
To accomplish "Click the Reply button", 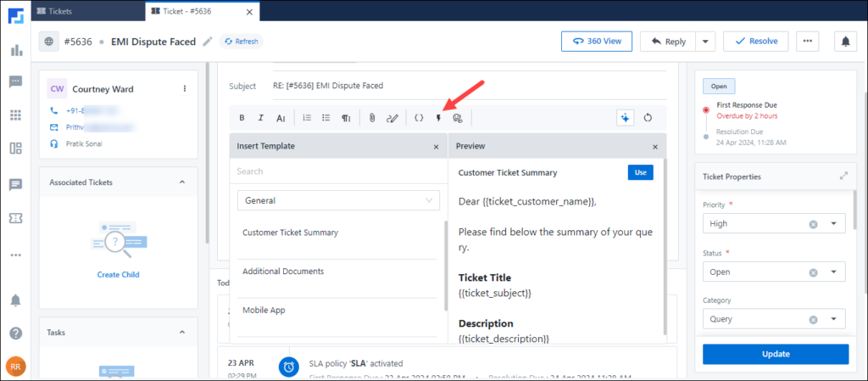I will (668, 42).
